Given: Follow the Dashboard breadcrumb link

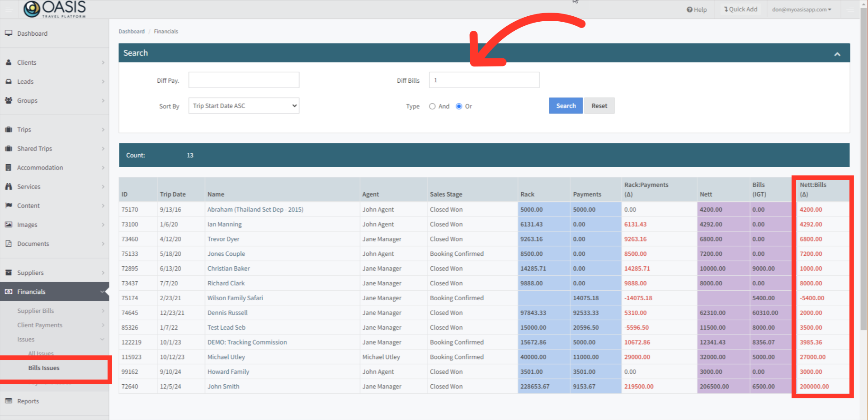Looking at the screenshot, I should click(x=132, y=32).
